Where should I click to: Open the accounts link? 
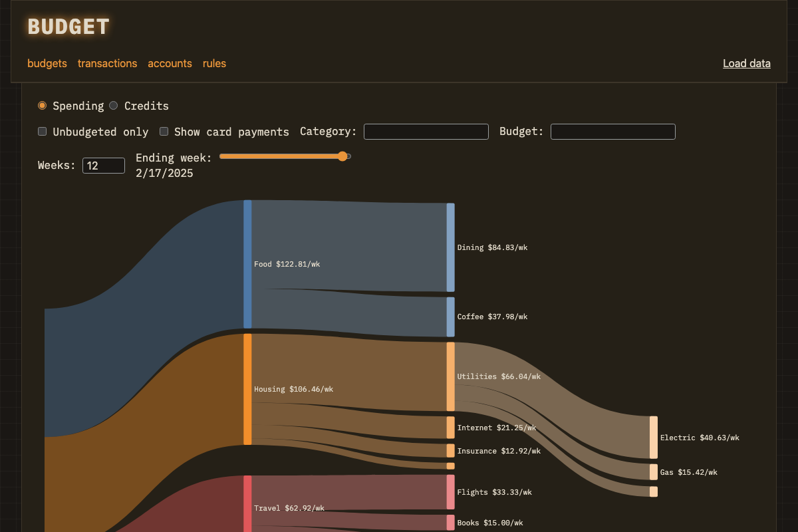click(x=170, y=64)
